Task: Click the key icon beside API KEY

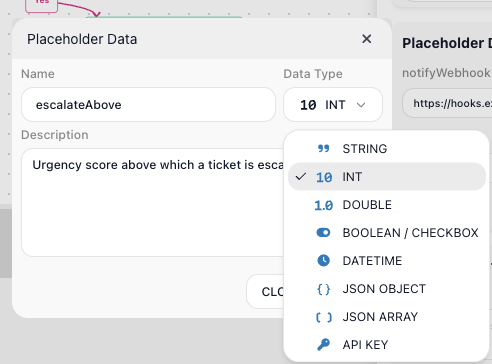Action: click(x=323, y=345)
